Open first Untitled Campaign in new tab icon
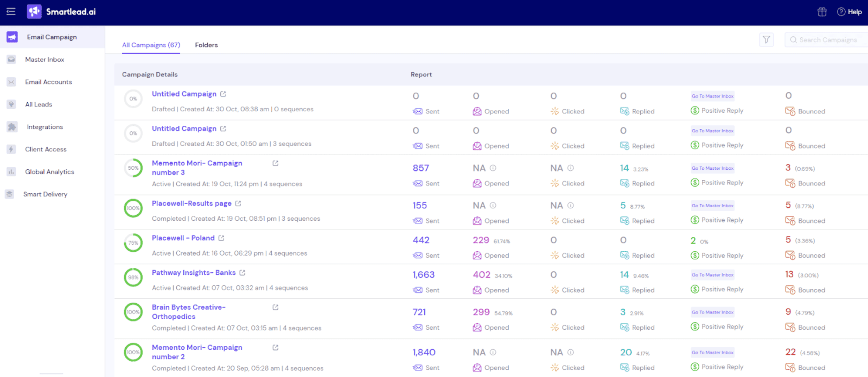The width and height of the screenshot is (868, 377). [x=223, y=94]
